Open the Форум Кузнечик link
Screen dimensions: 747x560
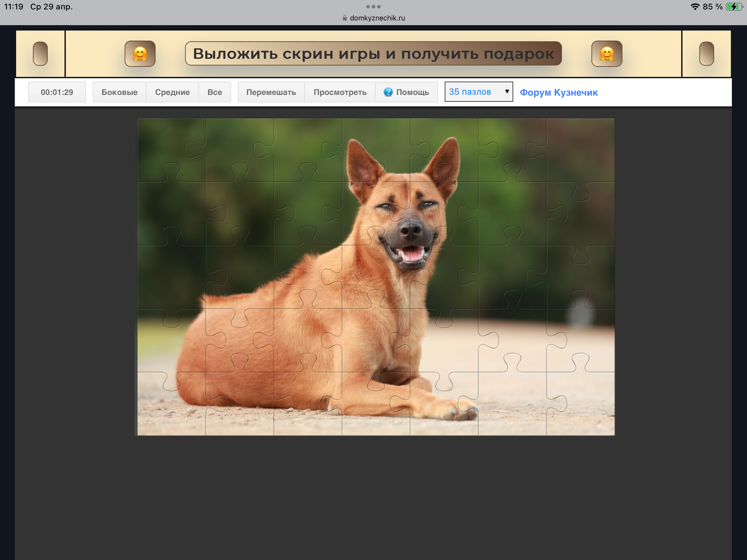point(559,92)
